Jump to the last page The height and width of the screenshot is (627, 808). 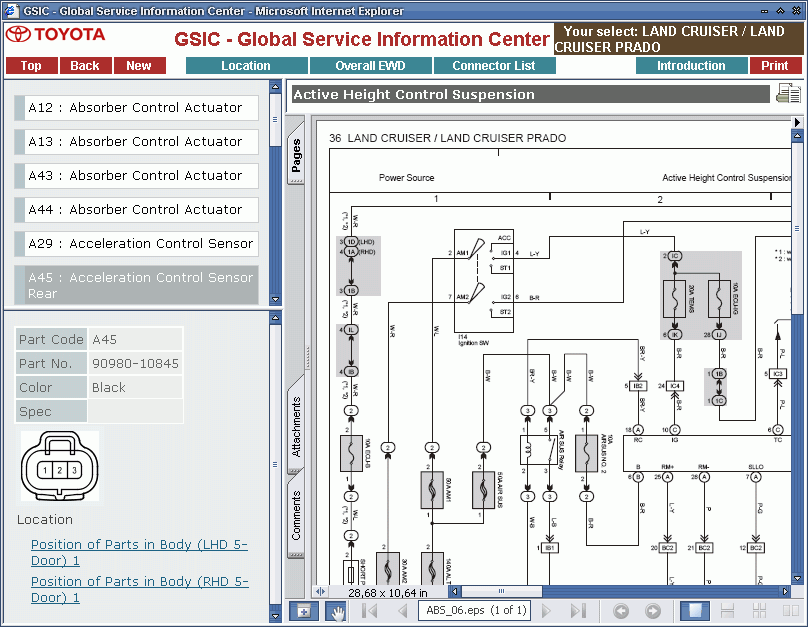(578, 611)
